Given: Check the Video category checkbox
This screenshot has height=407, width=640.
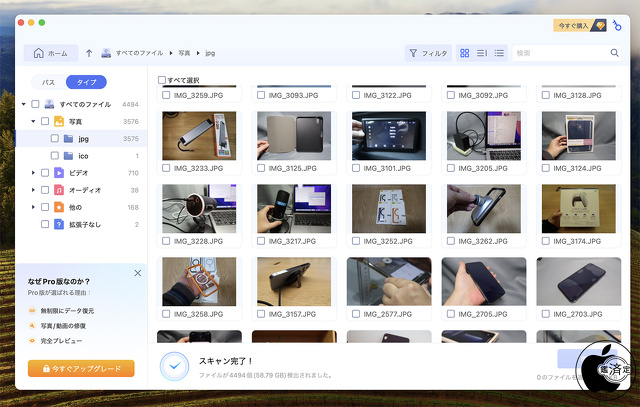Looking at the screenshot, I should click(45, 173).
